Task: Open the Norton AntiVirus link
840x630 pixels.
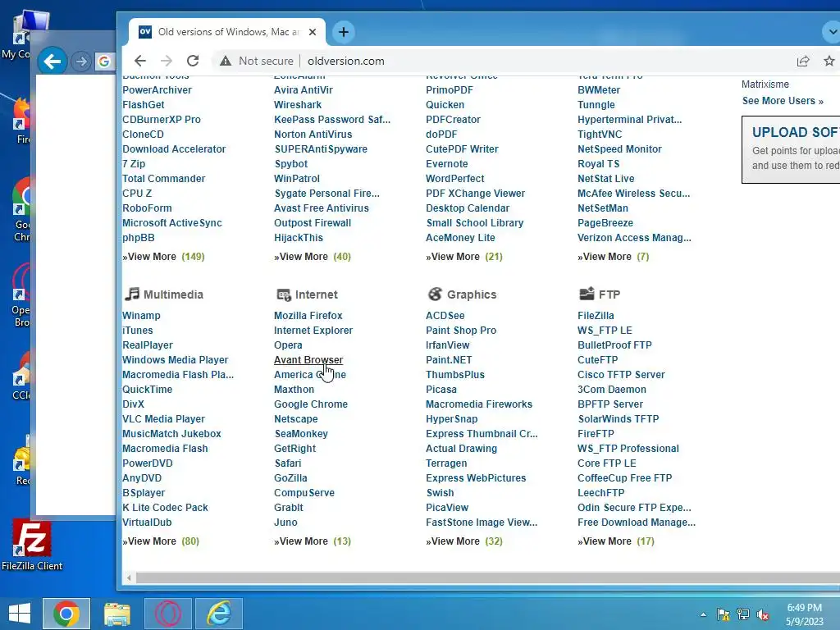Action: [x=313, y=135]
